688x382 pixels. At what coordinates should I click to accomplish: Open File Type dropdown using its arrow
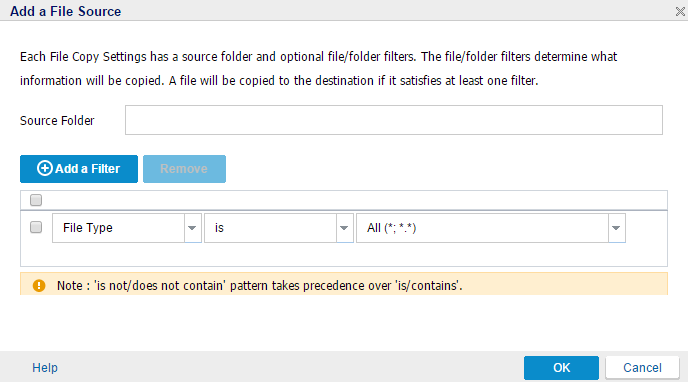coord(192,228)
